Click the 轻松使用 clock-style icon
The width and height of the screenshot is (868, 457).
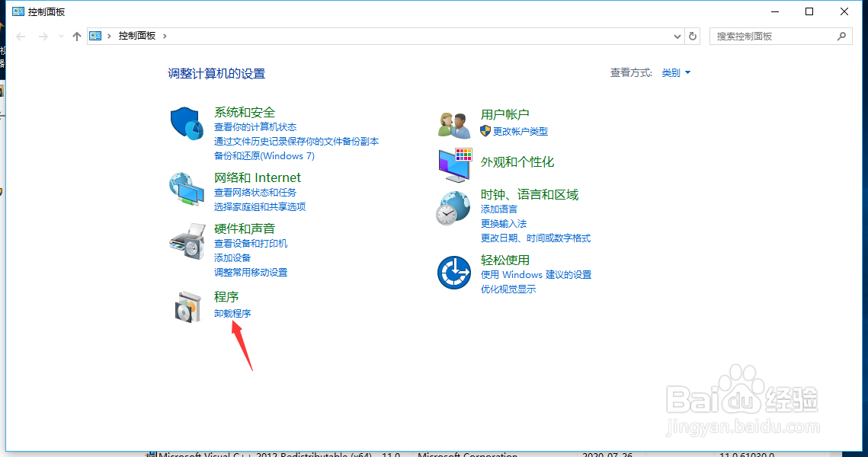point(453,271)
